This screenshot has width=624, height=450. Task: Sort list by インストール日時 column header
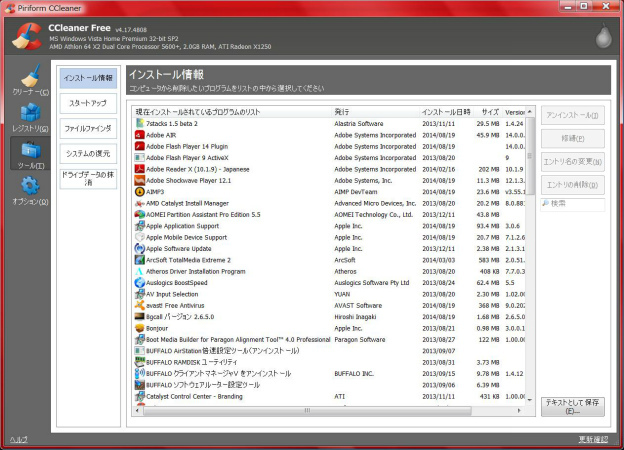pyautogui.click(x=446, y=112)
